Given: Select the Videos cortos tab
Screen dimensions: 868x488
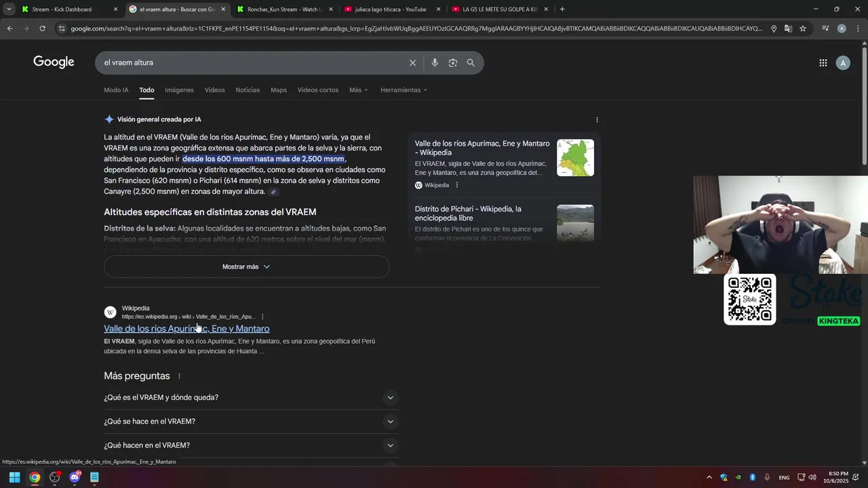Looking at the screenshot, I should (318, 90).
